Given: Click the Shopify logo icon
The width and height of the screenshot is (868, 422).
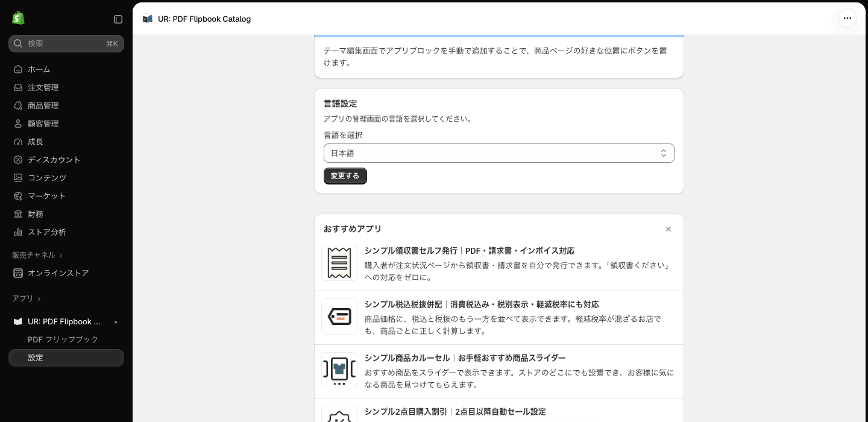Looking at the screenshot, I should (x=18, y=18).
